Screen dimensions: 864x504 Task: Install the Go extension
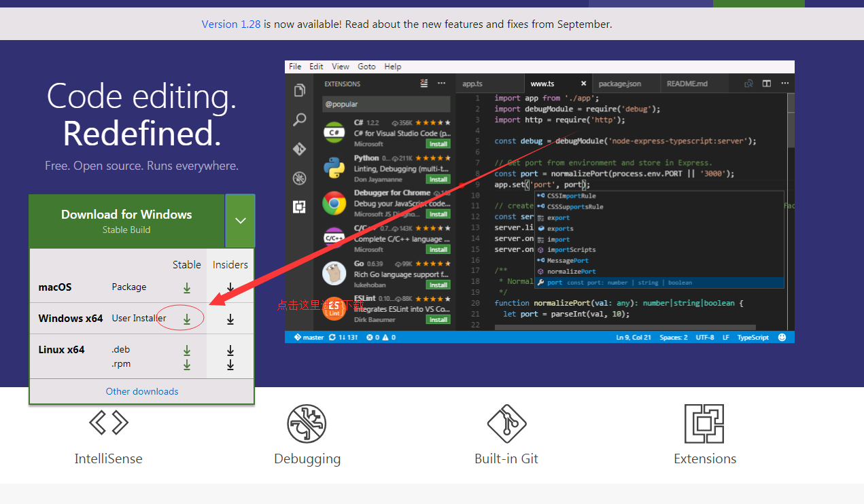(x=438, y=285)
